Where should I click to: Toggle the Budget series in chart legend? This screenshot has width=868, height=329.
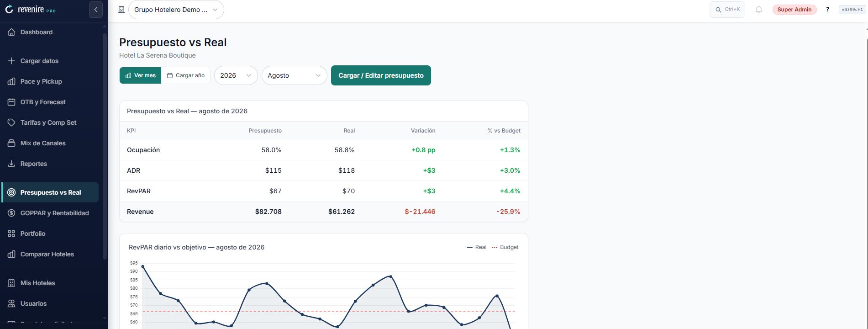(505, 247)
